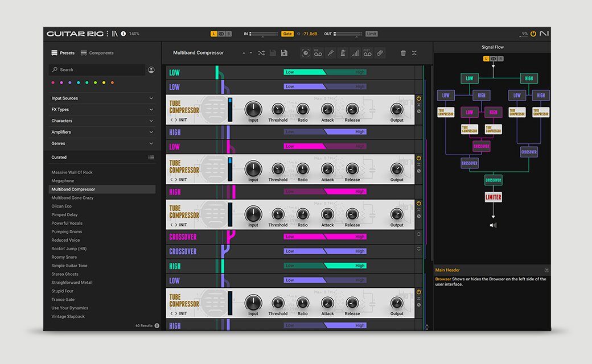Select the Multiband Gone Crazy preset

[72, 198]
